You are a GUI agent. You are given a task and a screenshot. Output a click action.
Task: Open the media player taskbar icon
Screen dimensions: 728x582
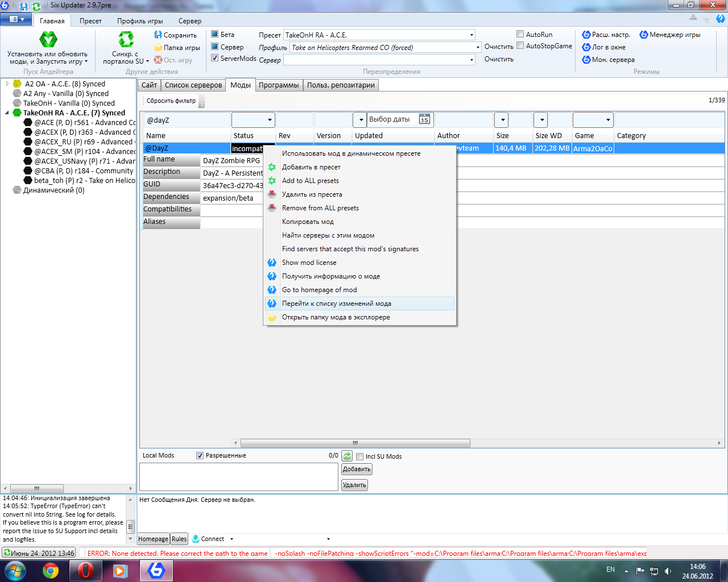point(120,571)
